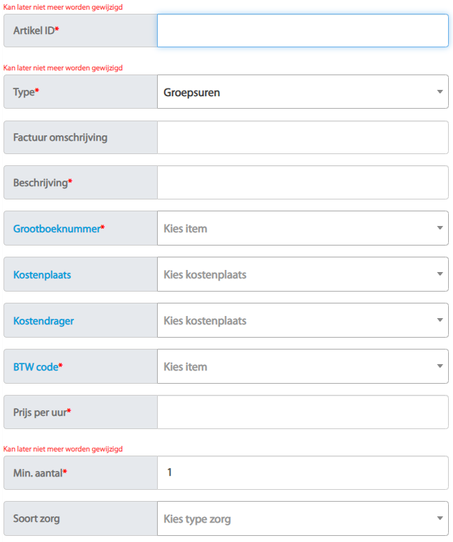Screen dimensions: 453x542
Task: Expand the Grootboeknummer Kies item dropdown
Action: (x=303, y=228)
